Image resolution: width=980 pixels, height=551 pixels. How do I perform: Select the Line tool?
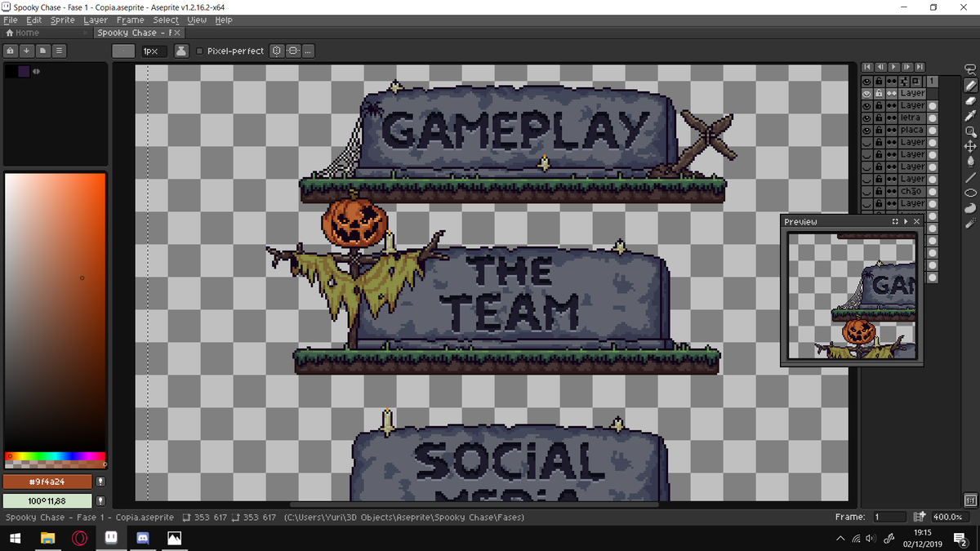tap(970, 177)
